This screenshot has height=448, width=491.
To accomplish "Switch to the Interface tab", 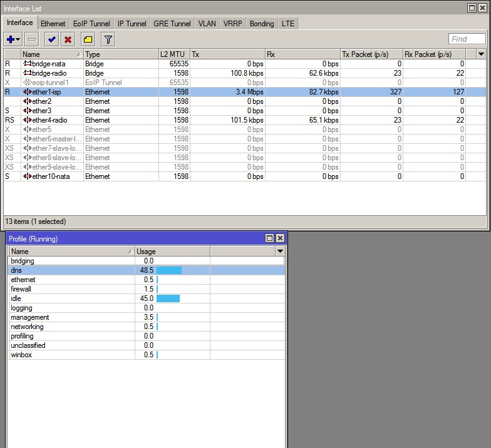I will (20, 23).
